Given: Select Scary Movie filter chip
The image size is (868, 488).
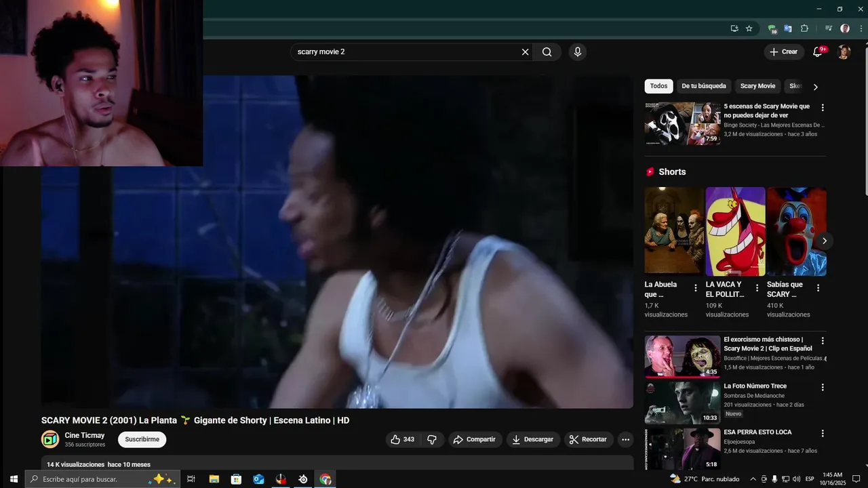Looking at the screenshot, I should pos(757,86).
